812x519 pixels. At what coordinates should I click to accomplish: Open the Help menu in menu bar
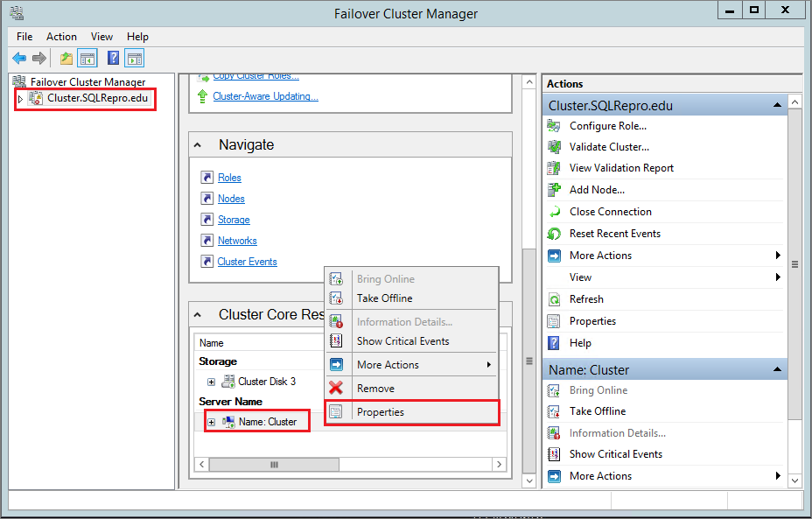137,37
